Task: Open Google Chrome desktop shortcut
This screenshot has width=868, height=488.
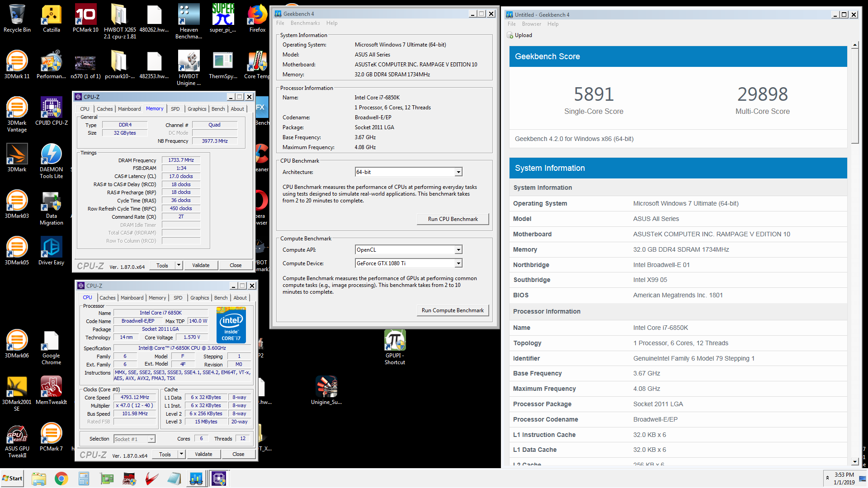Action: [x=52, y=347]
